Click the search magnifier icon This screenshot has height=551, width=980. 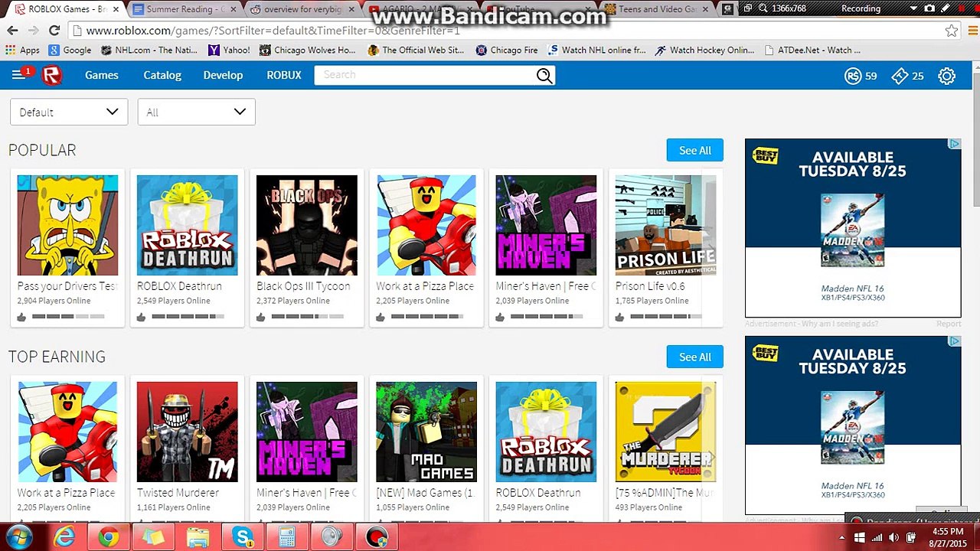tap(544, 75)
